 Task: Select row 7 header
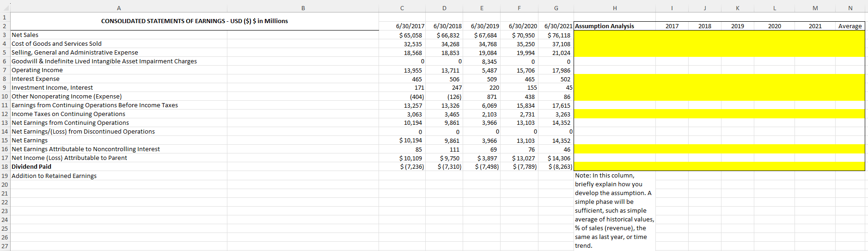5,70
